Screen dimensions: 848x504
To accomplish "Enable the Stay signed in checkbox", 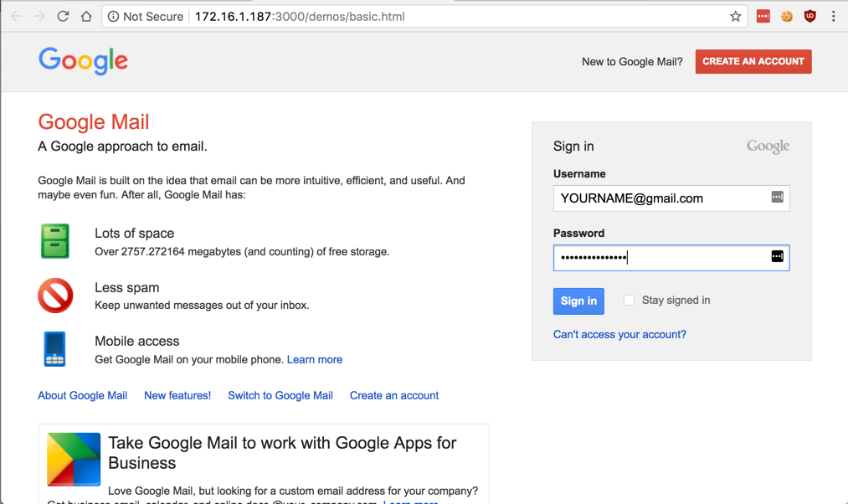I will tap(629, 301).
